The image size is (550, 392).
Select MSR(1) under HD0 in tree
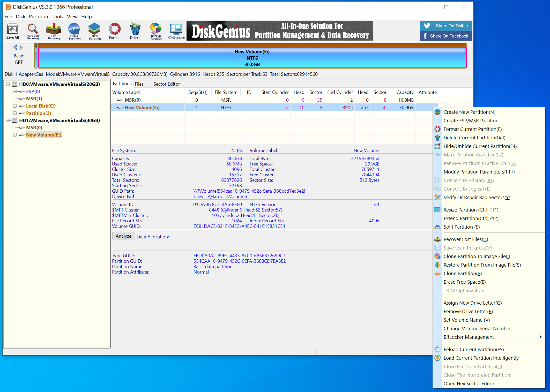34,99
